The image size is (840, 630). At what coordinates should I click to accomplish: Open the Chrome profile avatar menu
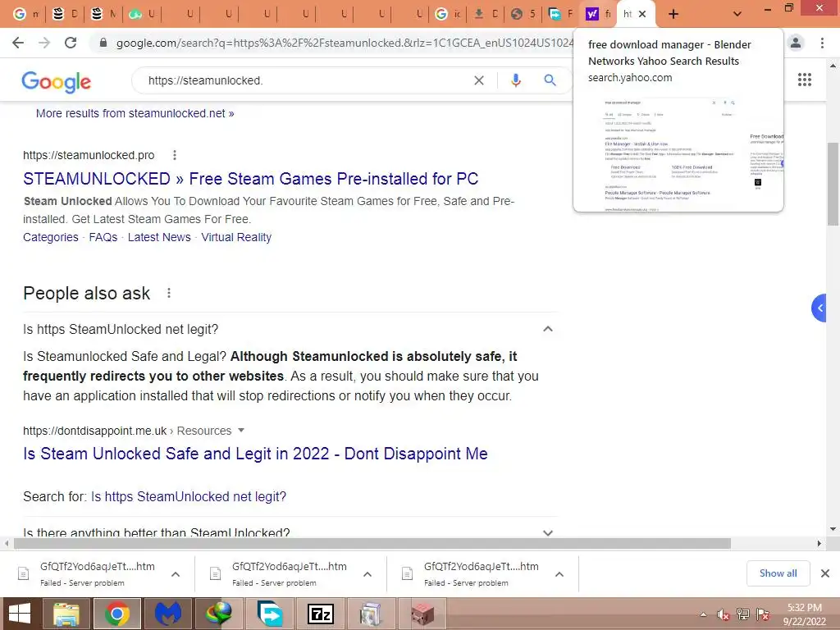click(x=796, y=43)
